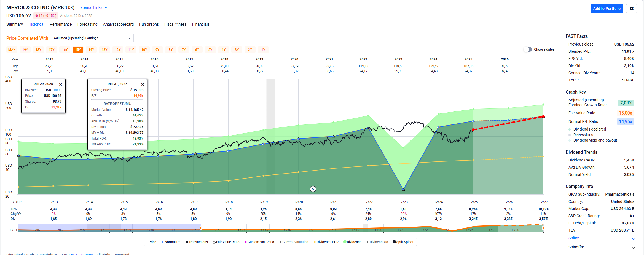This screenshot has height=255, width=644.
Task: Toggle Dividends declared in Graph Key
Action: tap(589, 129)
